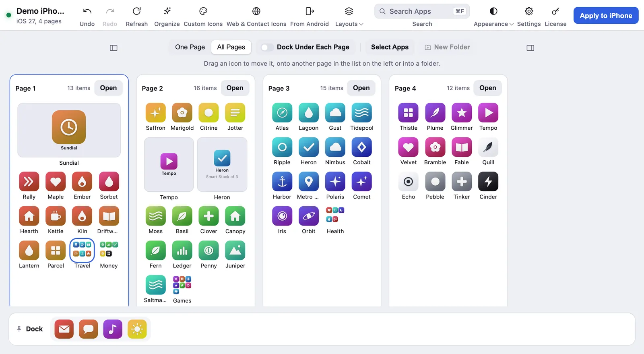The width and height of the screenshot is (644, 354).
Task: Select the Cinder lightning app icon
Action: coord(488,182)
